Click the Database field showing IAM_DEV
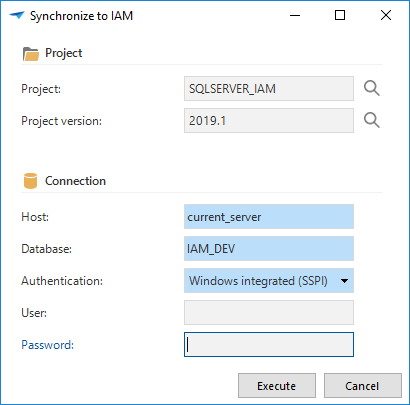 pos(269,249)
